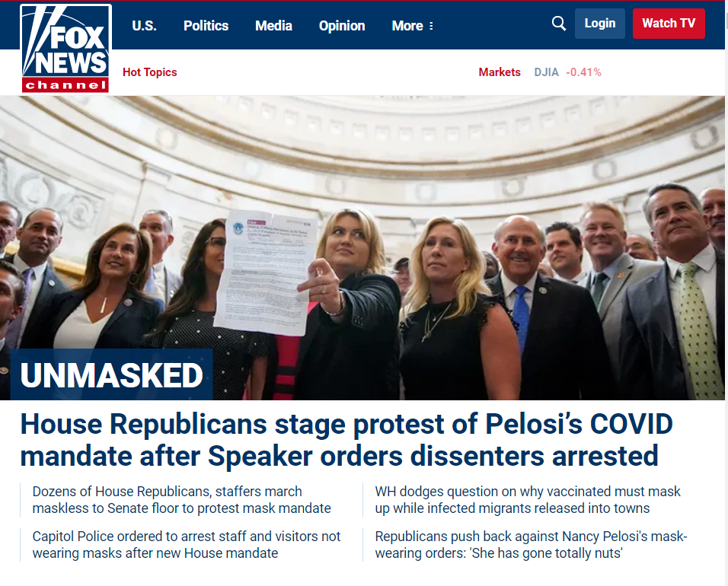
Task: Click the UNMASKED banner label
Action: coord(111,375)
